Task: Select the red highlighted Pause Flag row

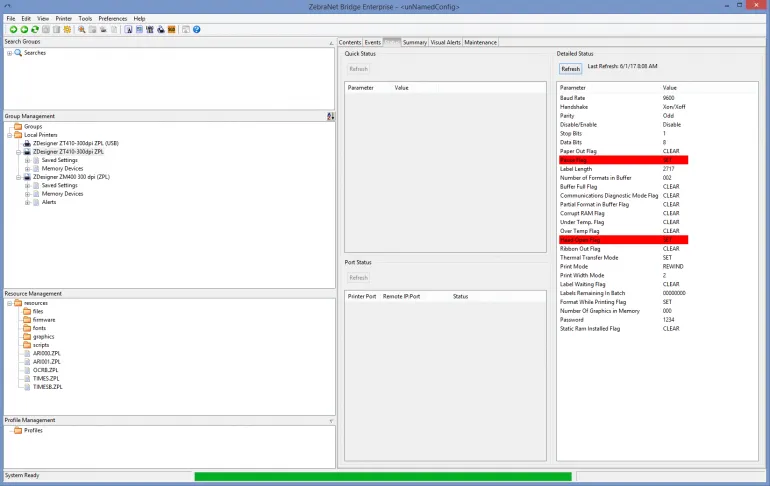Action: point(624,160)
